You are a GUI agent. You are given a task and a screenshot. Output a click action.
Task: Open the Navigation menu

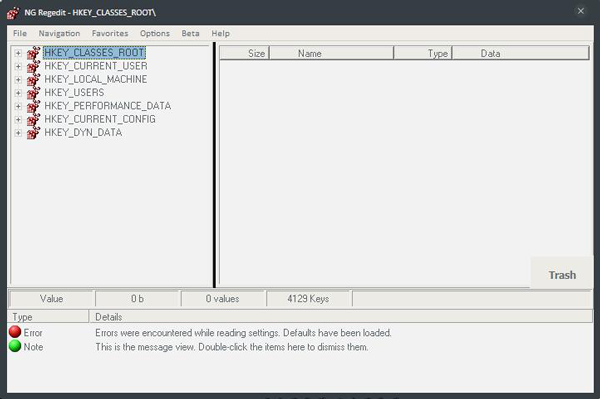(59, 33)
